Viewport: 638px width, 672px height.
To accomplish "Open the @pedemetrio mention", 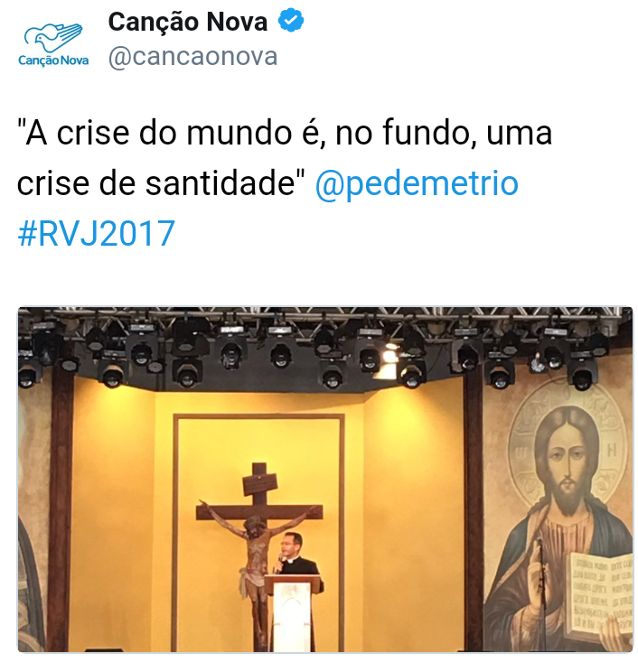I will 417,183.
